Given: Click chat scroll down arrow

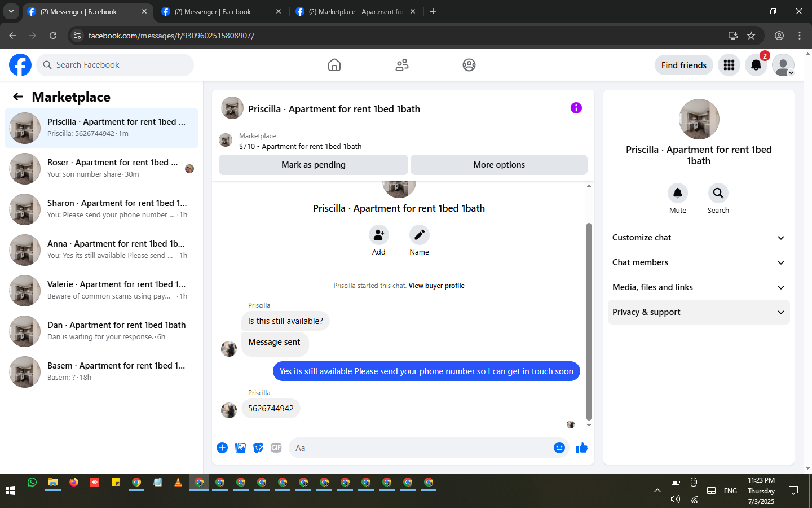Looking at the screenshot, I should [x=589, y=426].
